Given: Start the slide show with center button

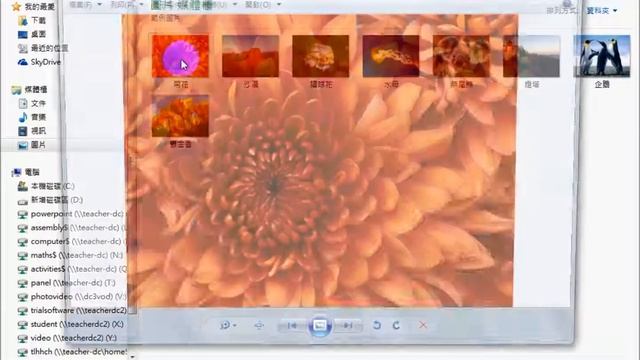Looking at the screenshot, I should (320, 326).
